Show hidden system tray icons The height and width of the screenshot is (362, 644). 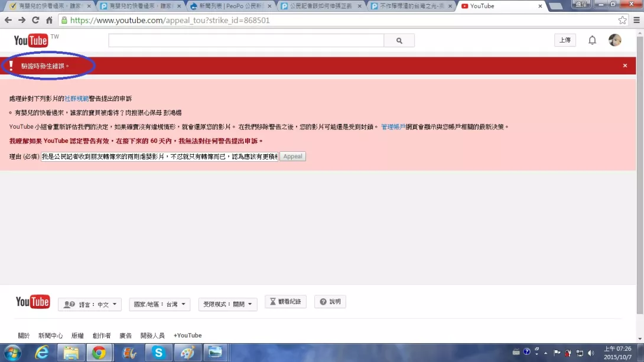(545, 353)
